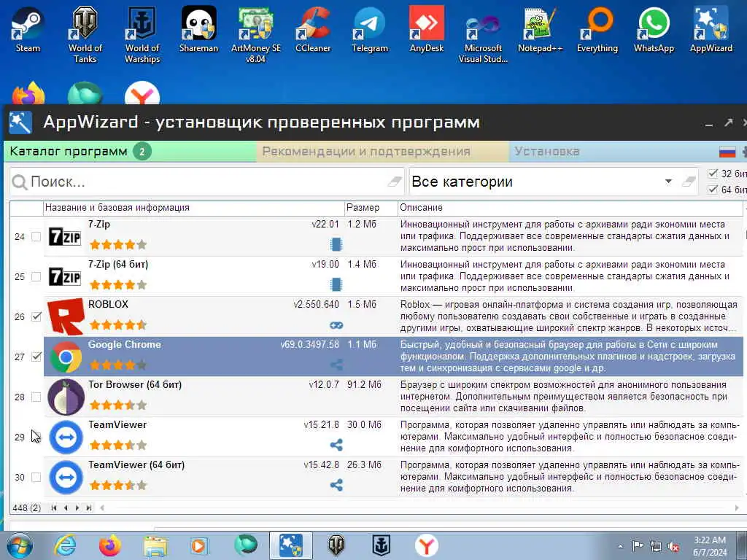This screenshot has width=747, height=560.
Task: Click the TeamViewer (64 бит) logo
Action: point(66,477)
